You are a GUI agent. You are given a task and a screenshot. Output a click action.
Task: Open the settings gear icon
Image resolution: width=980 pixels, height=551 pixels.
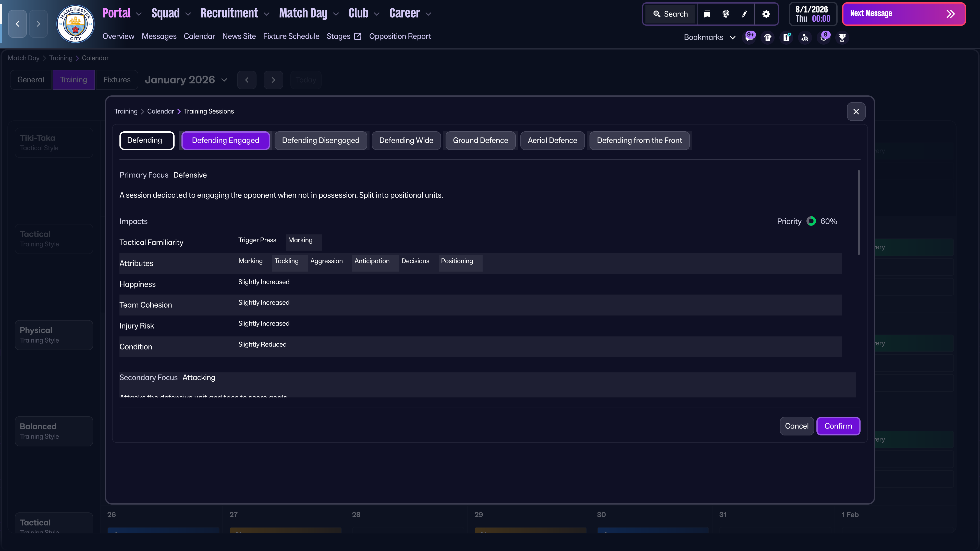coord(766,14)
